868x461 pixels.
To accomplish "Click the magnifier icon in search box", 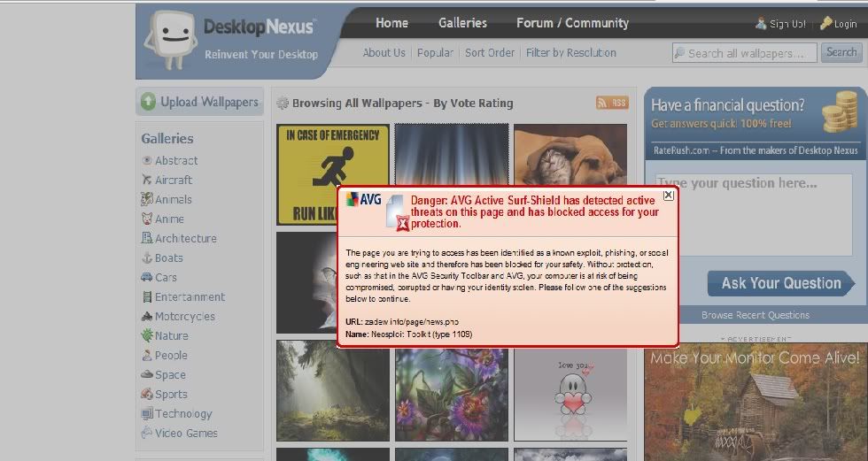I will point(680,53).
